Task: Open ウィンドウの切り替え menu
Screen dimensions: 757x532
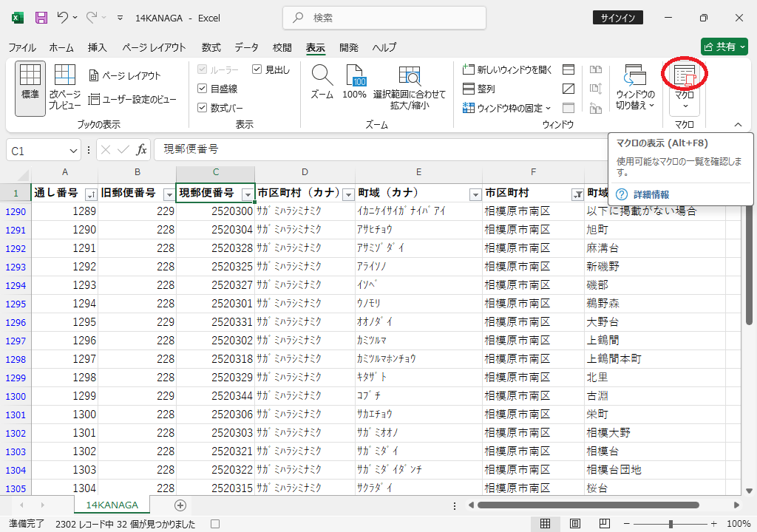Action: 635,88
